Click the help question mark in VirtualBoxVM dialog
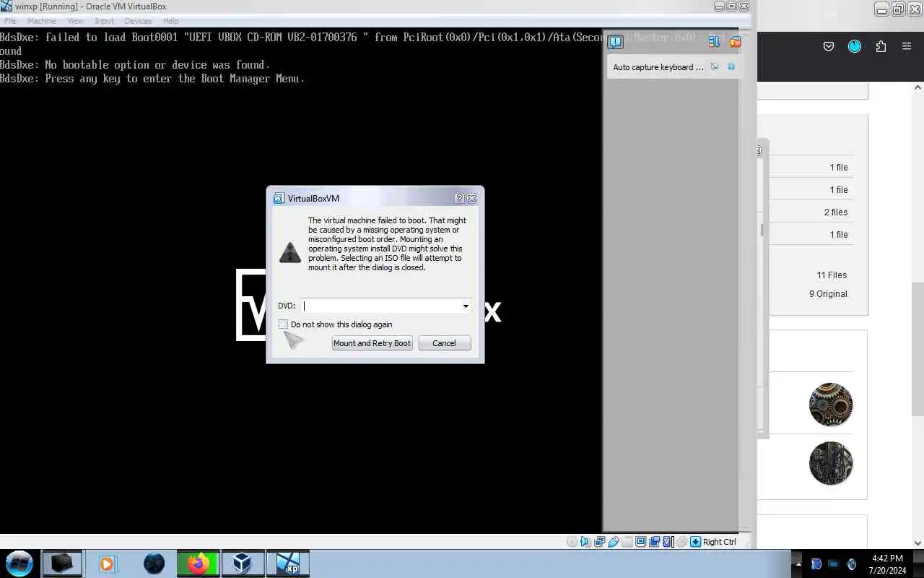Viewport: 924px width, 578px height. pyautogui.click(x=460, y=198)
